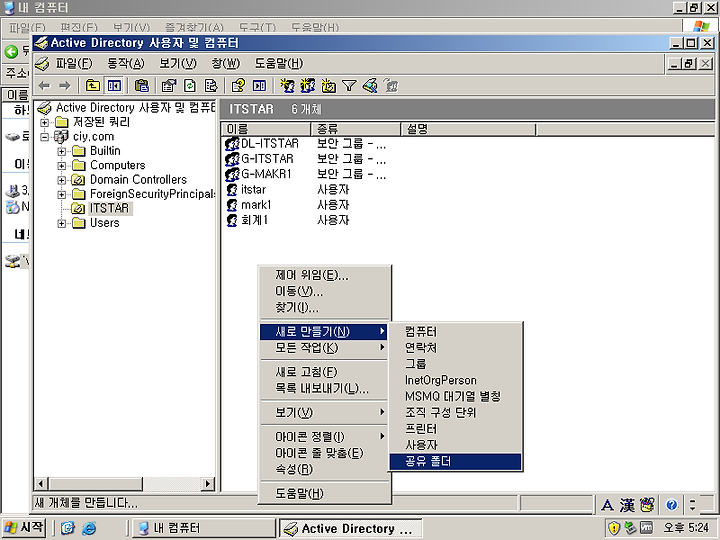Click the Forward arrow toolbar icon
This screenshot has width=720, height=540.
(65, 86)
